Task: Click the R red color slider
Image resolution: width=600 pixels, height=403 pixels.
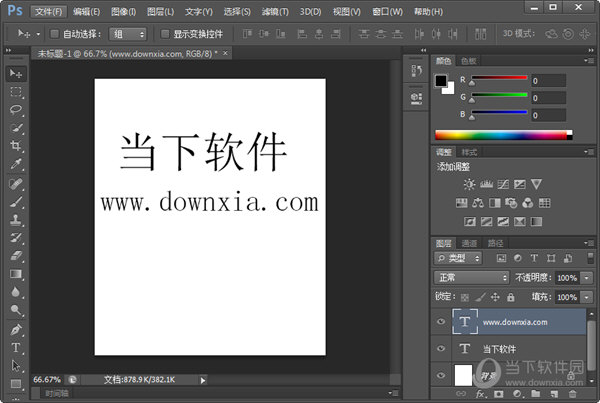Action: (x=499, y=78)
